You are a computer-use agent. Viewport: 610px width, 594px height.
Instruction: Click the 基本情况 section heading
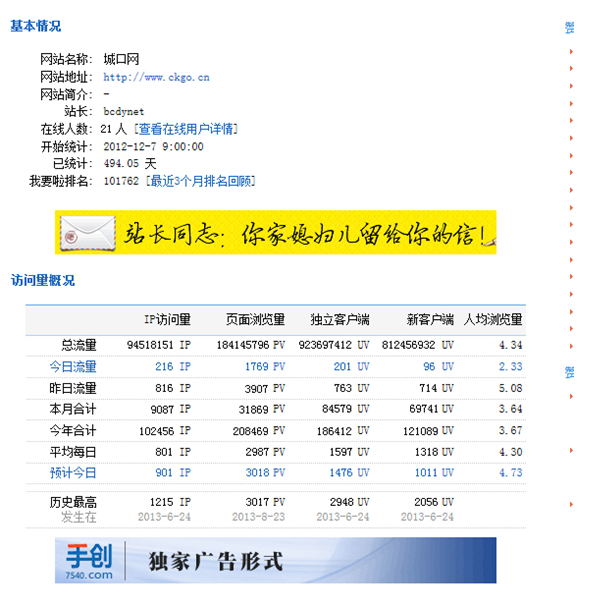coord(35,26)
